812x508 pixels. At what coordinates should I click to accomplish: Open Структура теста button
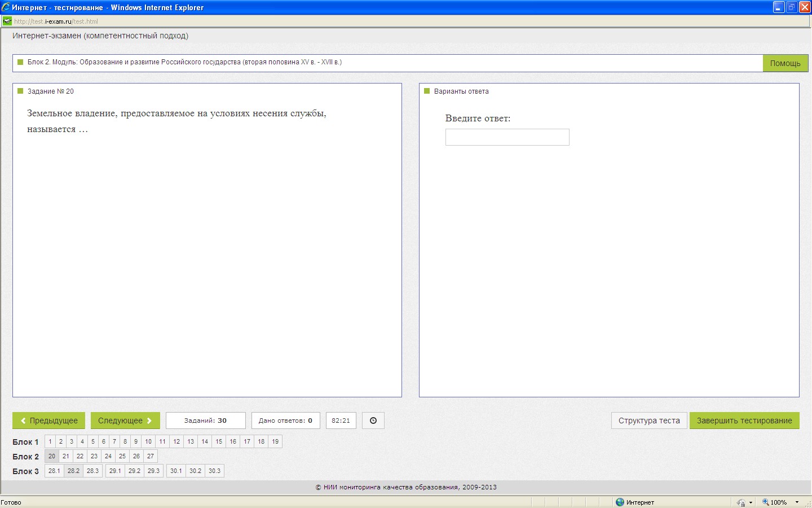point(649,421)
